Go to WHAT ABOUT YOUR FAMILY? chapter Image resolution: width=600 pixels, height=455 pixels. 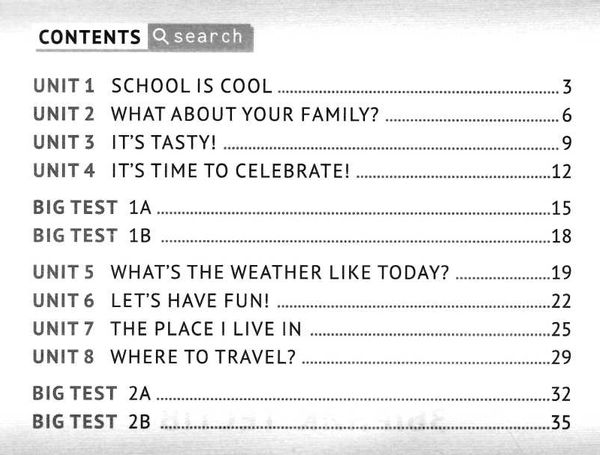[x=244, y=114]
